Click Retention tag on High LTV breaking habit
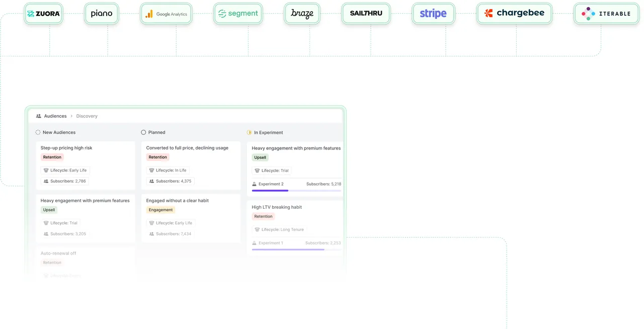This screenshot has height=329, width=644. pos(264,217)
